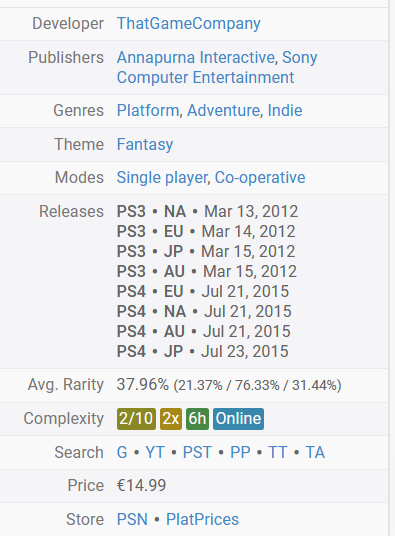Open the PP search link

click(x=241, y=453)
